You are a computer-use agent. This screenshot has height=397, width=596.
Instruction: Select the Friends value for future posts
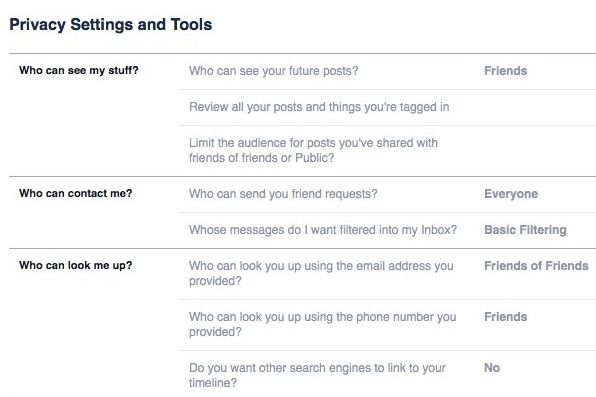click(506, 71)
